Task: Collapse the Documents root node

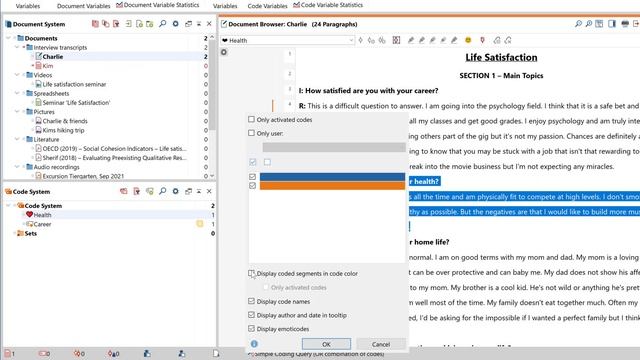Action: pyautogui.click(x=8, y=38)
